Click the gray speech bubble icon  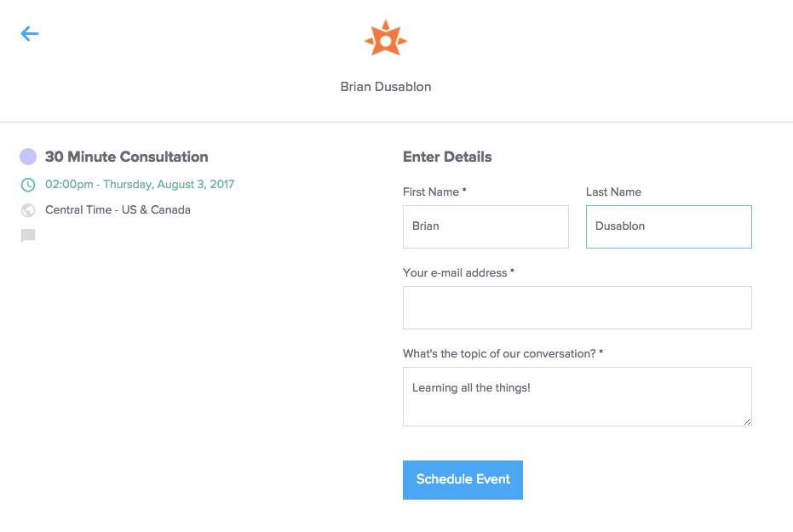[x=27, y=235]
